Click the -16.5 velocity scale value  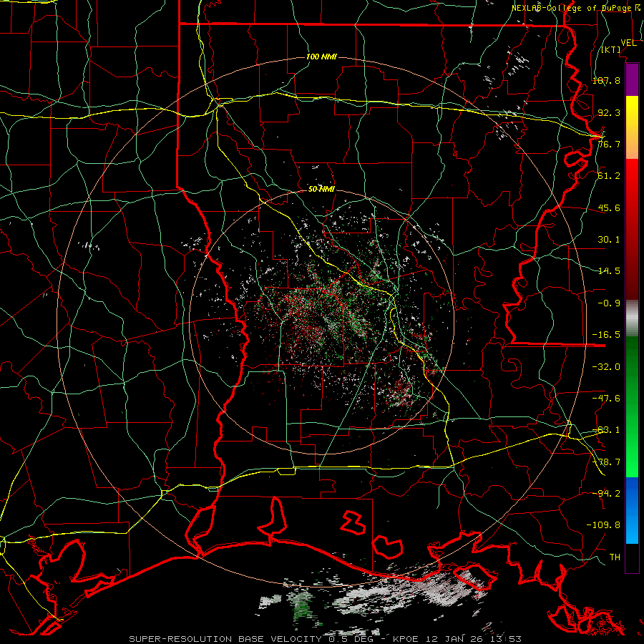[x=606, y=335]
